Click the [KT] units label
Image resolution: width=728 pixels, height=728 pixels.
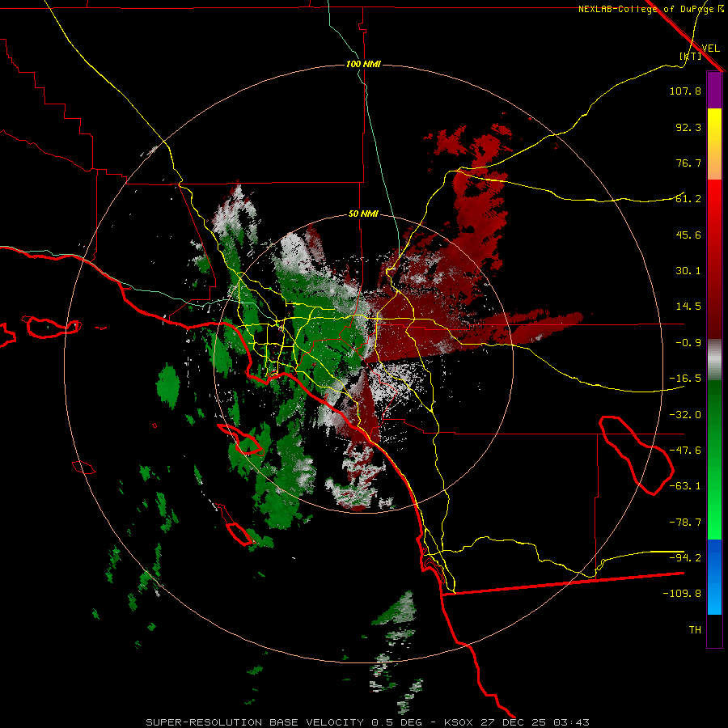[690, 56]
